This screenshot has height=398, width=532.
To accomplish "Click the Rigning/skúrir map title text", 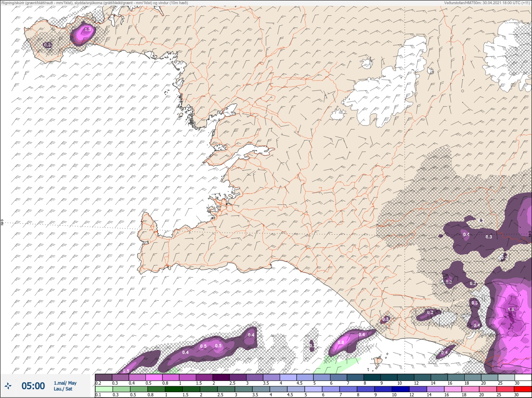I will [94, 3].
